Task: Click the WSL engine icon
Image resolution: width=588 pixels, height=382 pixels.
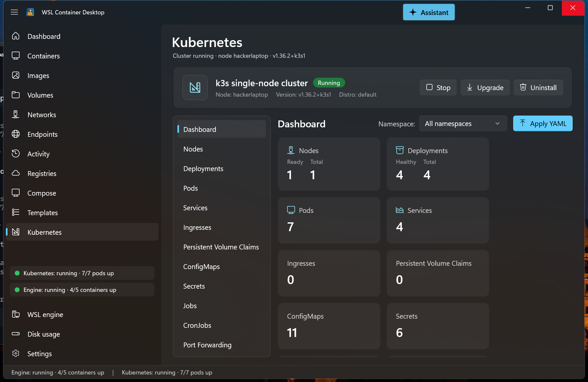Action: pos(16,314)
